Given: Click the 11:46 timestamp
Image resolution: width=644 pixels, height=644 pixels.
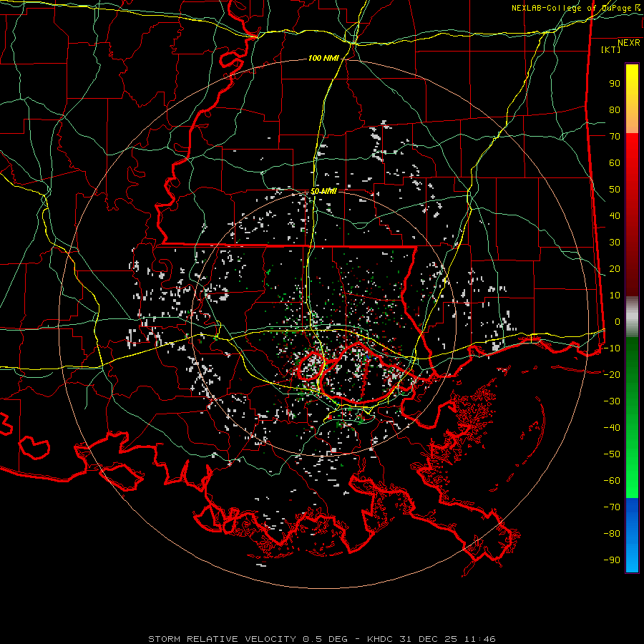Looking at the screenshot, I should click(x=479, y=639).
